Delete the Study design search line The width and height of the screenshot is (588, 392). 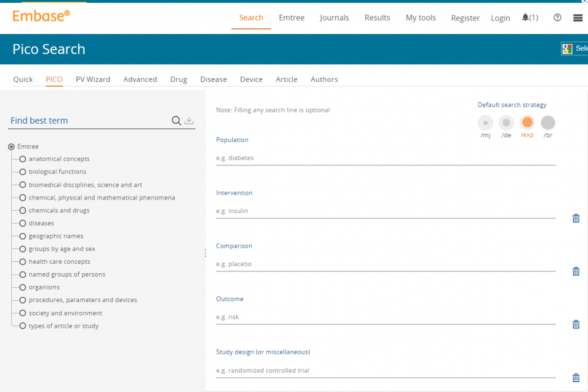pos(576,378)
